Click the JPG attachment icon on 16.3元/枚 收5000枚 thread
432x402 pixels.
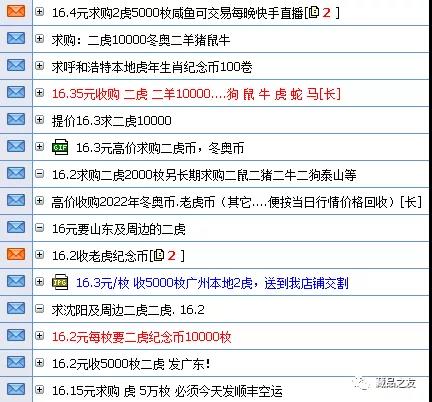pyautogui.click(x=60, y=282)
